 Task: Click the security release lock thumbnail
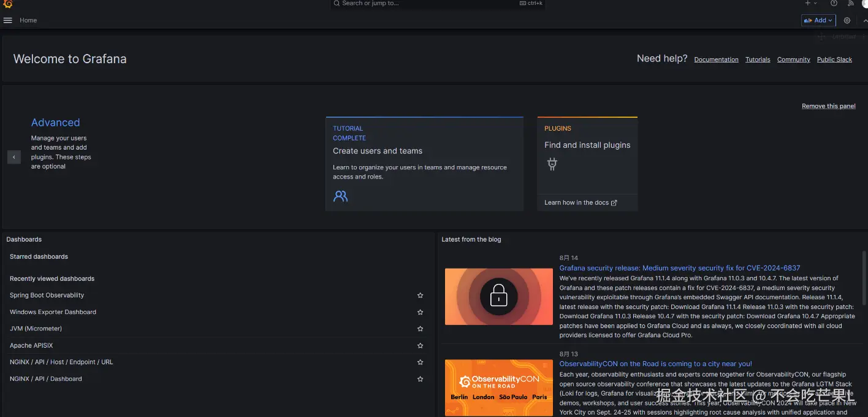pos(498,297)
